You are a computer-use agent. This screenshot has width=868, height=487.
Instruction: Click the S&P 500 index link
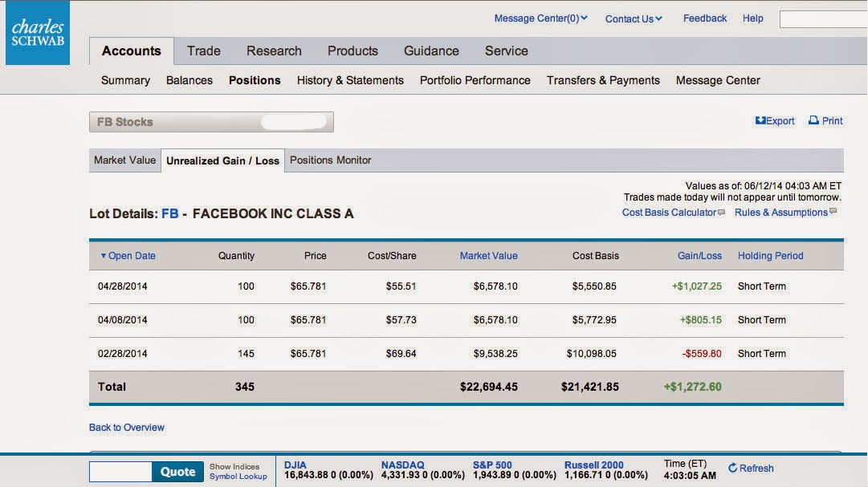[492, 465]
